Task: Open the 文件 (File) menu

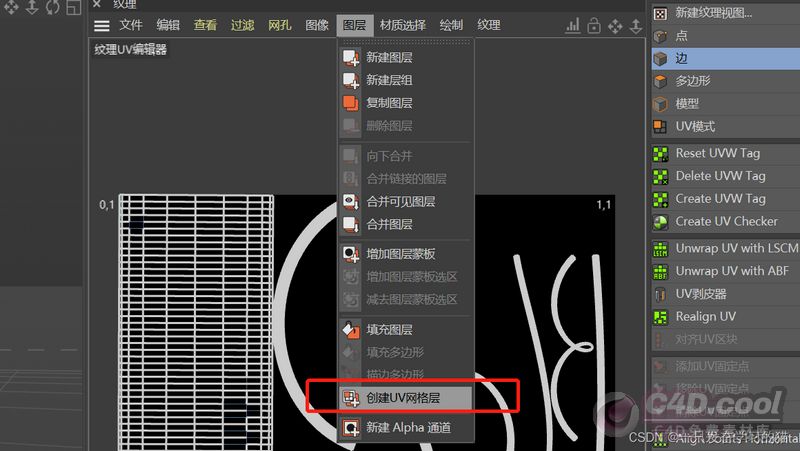Action: click(131, 25)
